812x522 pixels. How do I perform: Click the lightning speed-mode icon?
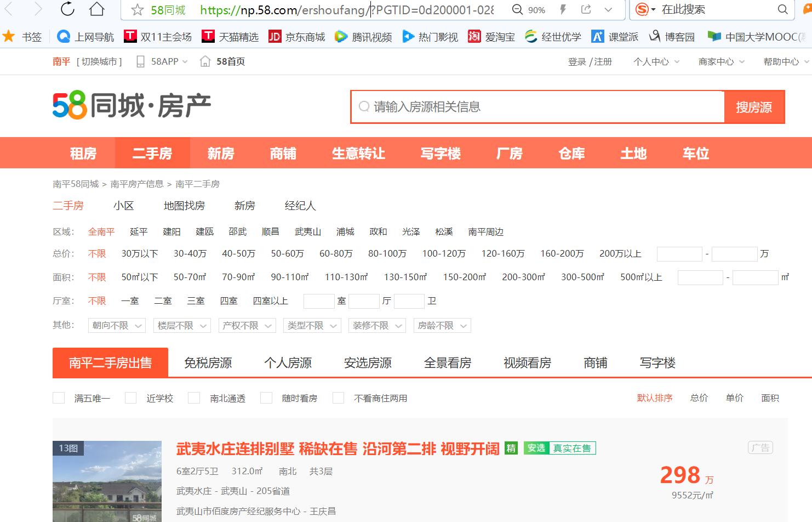pos(563,9)
